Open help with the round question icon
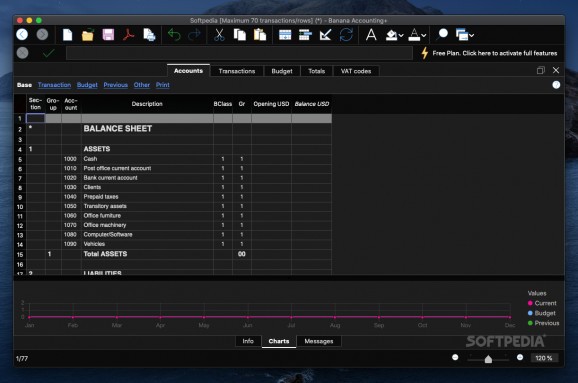 click(x=556, y=85)
